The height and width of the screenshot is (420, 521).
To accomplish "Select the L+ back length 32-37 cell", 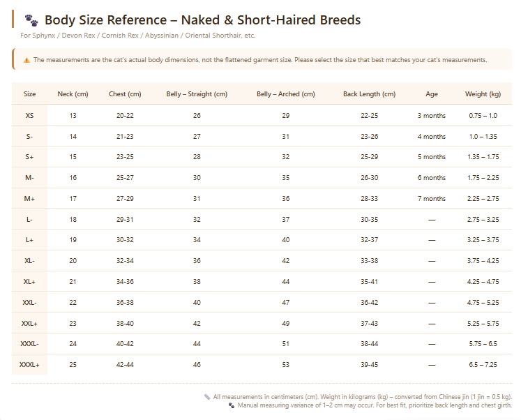I will (x=369, y=240).
